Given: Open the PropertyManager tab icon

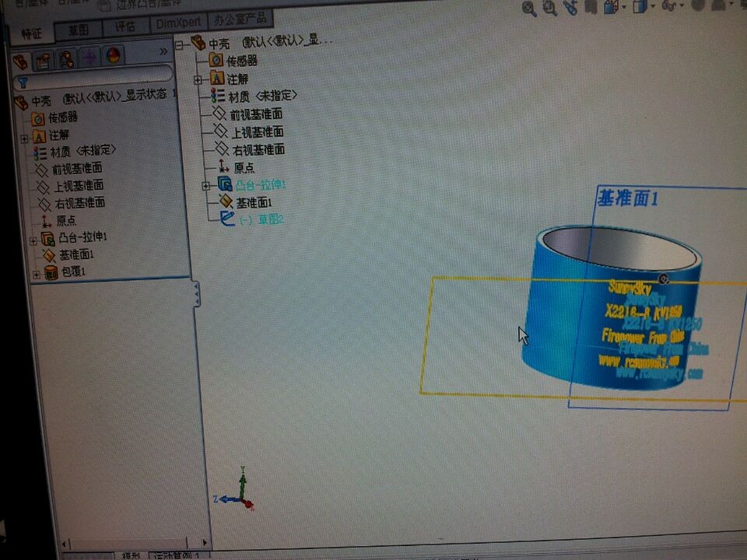Looking at the screenshot, I should click(44, 60).
